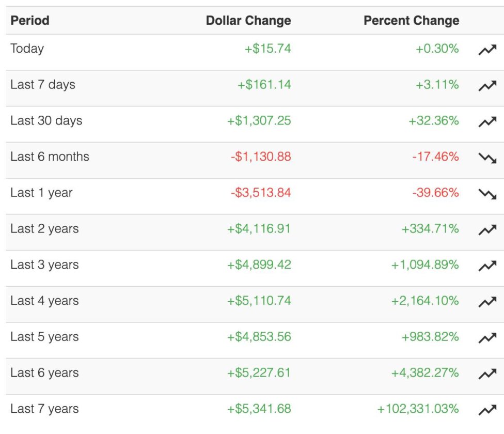Click the downtrend icon for Last 1 year

coord(487,194)
